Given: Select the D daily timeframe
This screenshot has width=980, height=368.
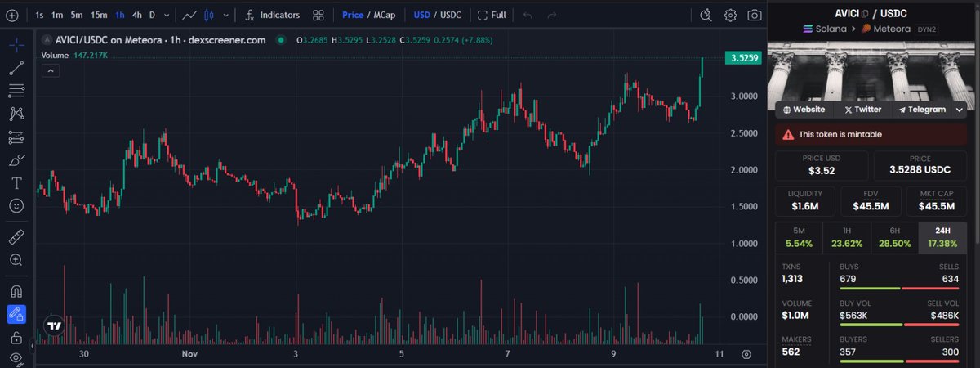Looking at the screenshot, I should click(152, 15).
